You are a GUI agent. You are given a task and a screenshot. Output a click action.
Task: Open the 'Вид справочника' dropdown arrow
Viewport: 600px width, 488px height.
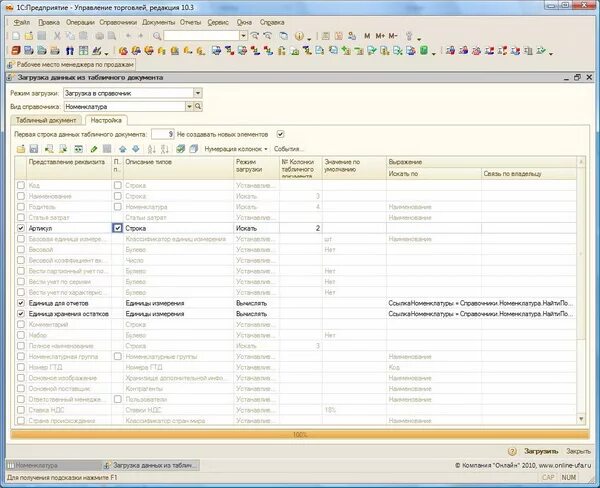(189, 106)
